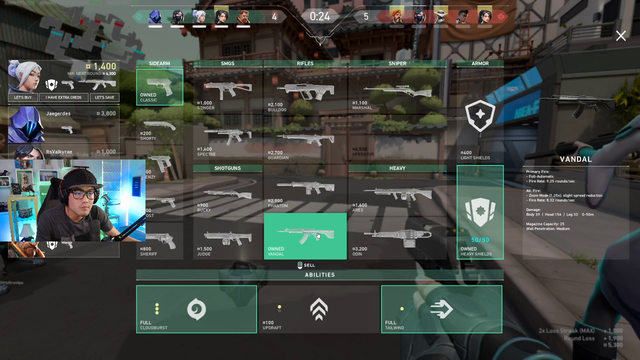Click the ItsValkyrae teammate name
The width and height of the screenshot is (640, 360).
(x=59, y=152)
